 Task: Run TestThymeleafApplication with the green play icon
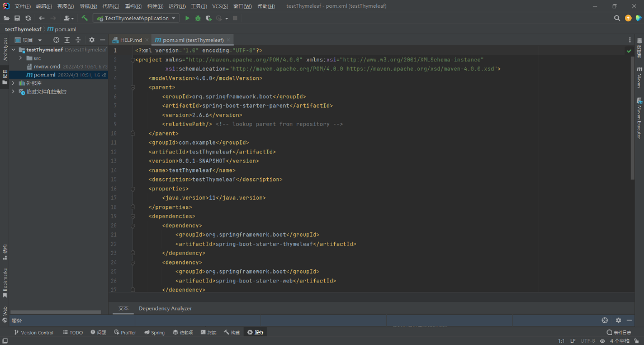(x=187, y=18)
